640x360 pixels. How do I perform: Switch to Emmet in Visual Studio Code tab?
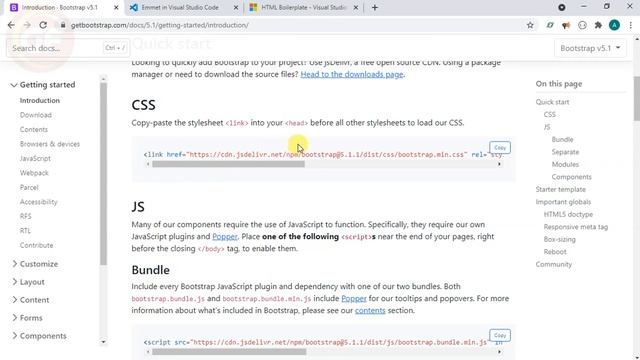click(180, 8)
